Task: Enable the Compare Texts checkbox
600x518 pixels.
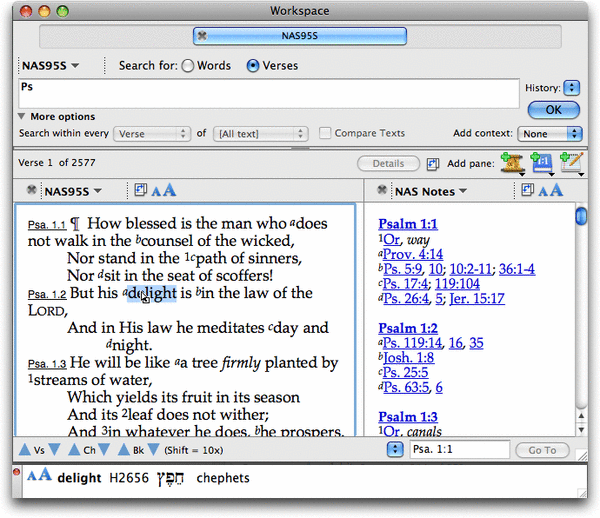Action: click(326, 133)
